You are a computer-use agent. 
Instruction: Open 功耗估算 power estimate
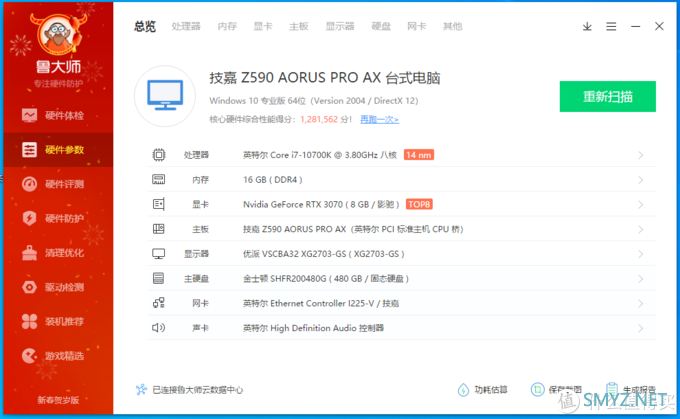(x=483, y=390)
